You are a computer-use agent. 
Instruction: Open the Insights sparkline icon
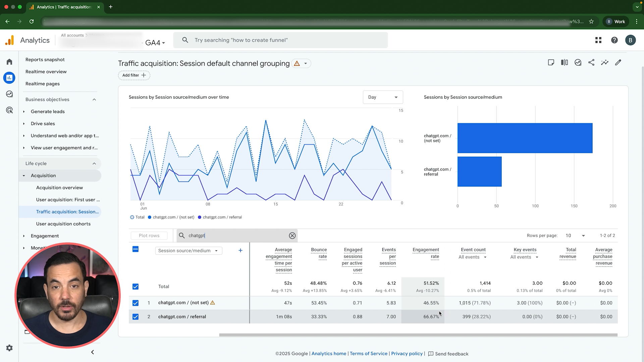point(604,63)
